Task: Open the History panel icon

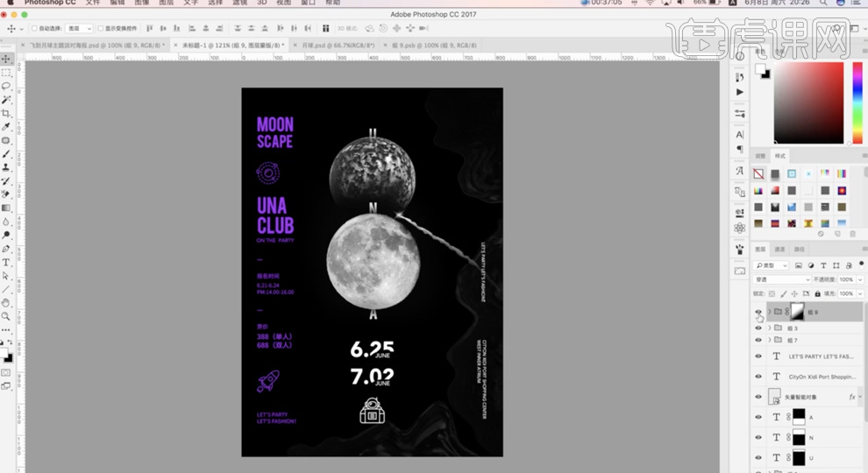Action: 740,77
